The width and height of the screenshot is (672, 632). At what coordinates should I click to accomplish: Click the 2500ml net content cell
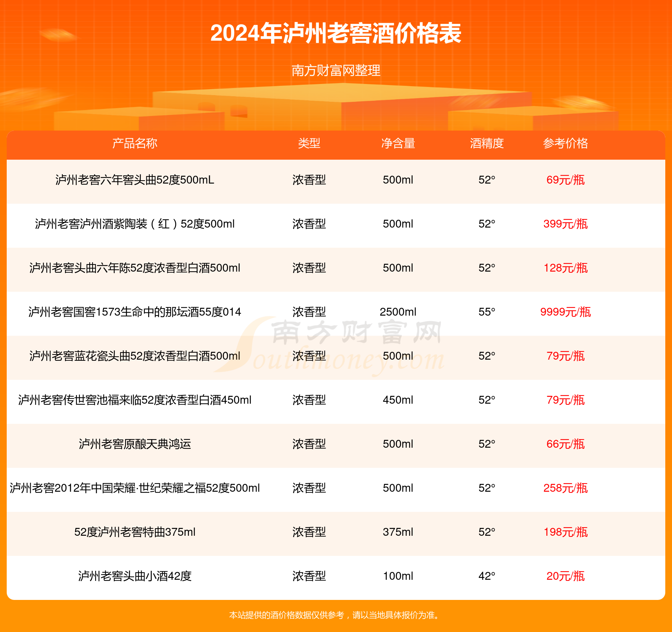click(398, 312)
